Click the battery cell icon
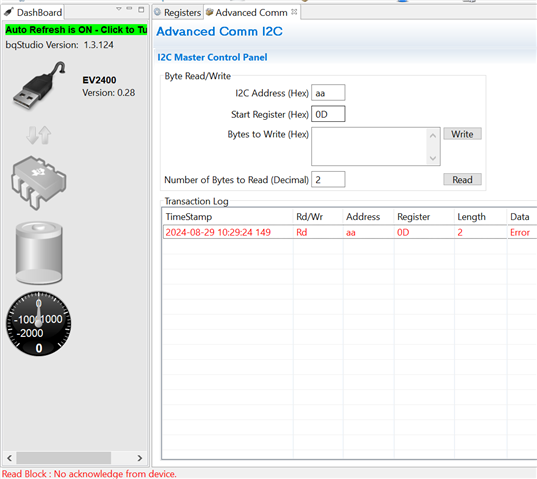The image size is (537, 479). (39, 253)
